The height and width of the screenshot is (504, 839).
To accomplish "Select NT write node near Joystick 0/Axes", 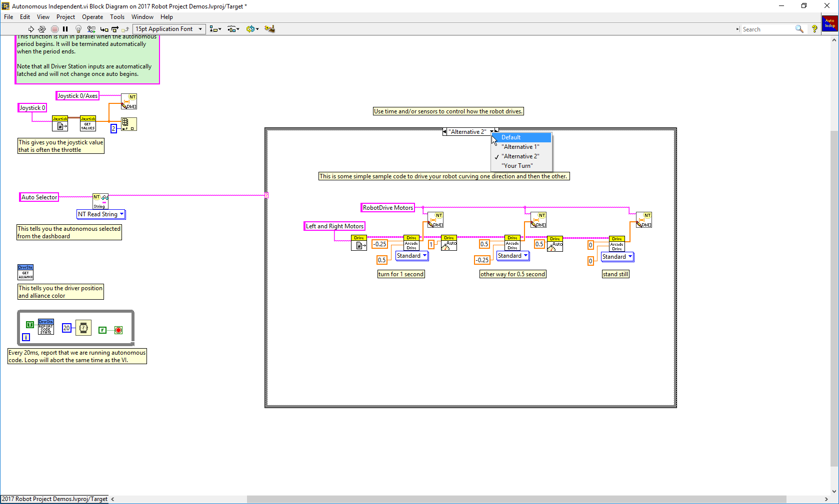I will pyautogui.click(x=129, y=101).
